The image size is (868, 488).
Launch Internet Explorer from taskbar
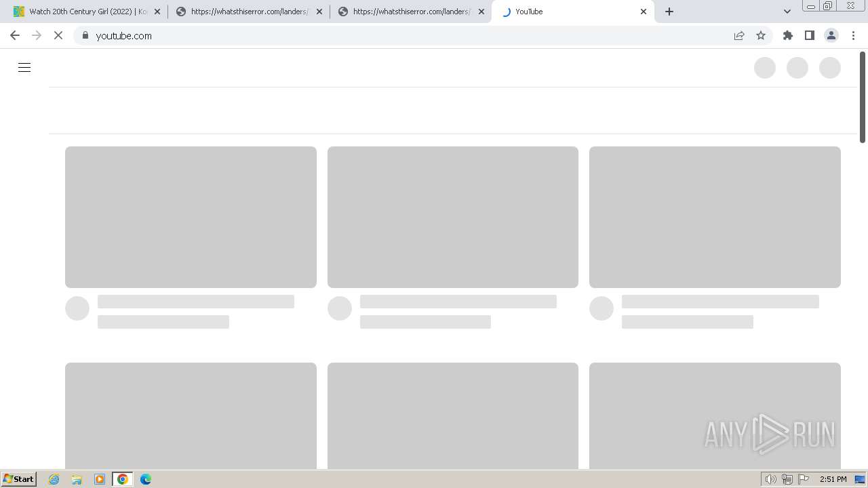point(54,479)
